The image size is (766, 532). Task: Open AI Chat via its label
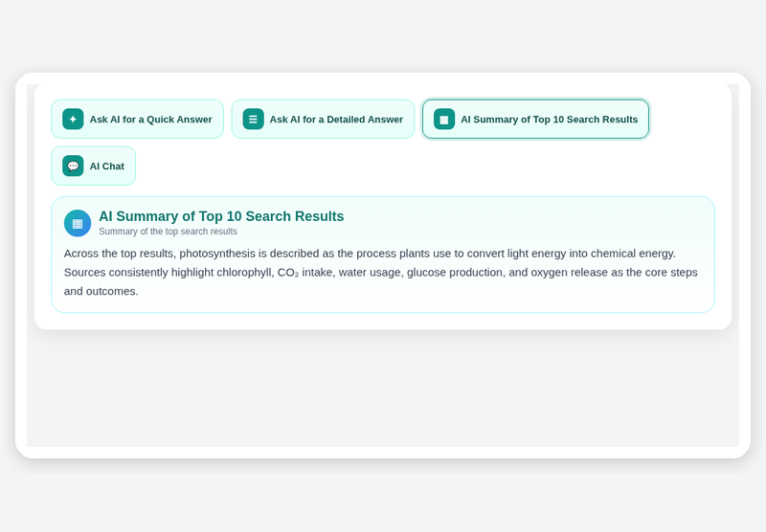click(x=107, y=166)
